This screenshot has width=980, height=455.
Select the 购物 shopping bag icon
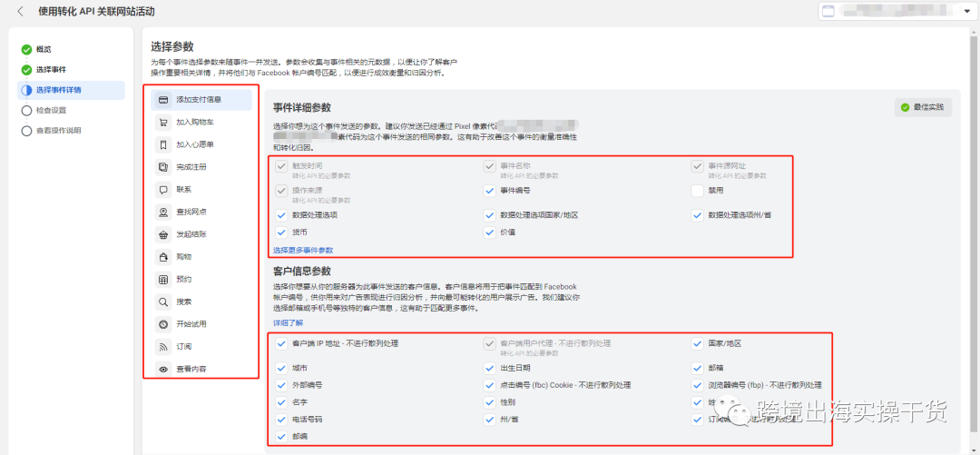[x=163, y=257]
